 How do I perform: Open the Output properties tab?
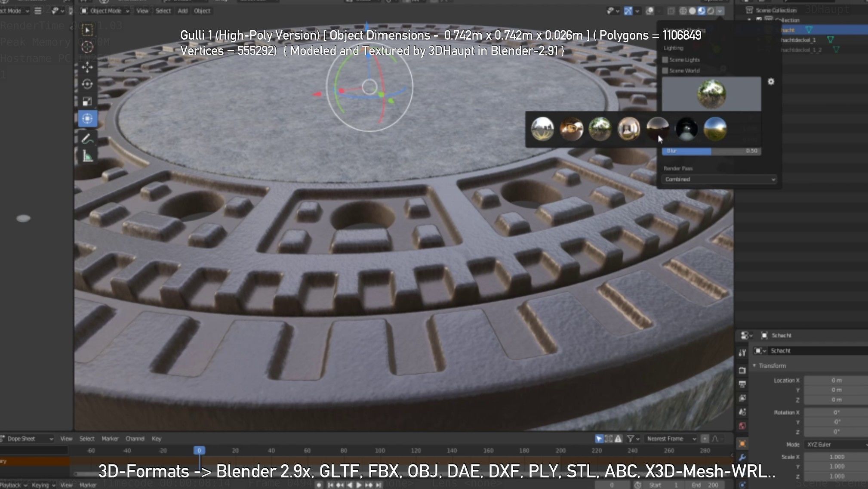point(742,384)
